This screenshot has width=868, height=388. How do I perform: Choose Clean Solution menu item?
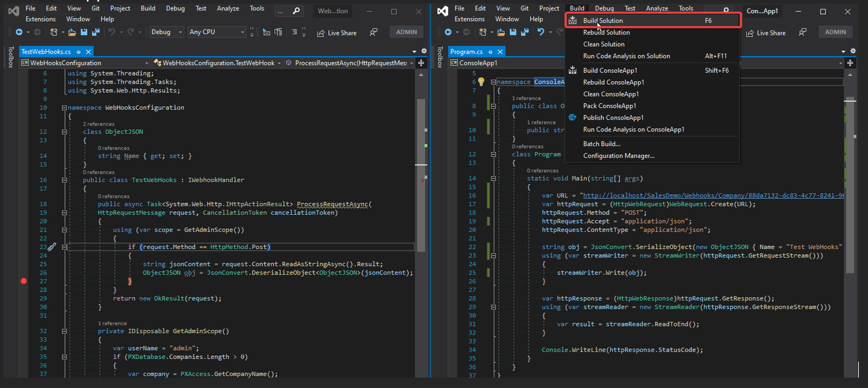653,44
